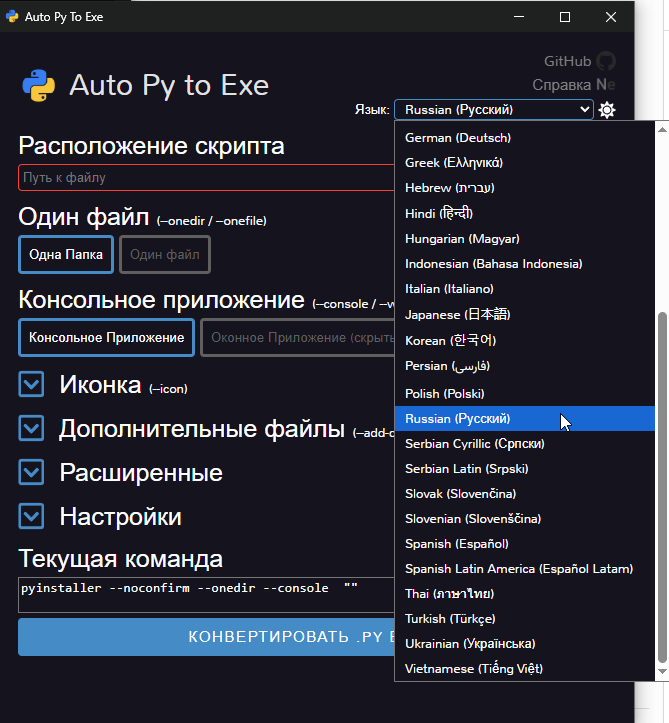This screenshot has height=723, width=669.
Task: Click the theme toggle sun icon
Action: [607, 110]
